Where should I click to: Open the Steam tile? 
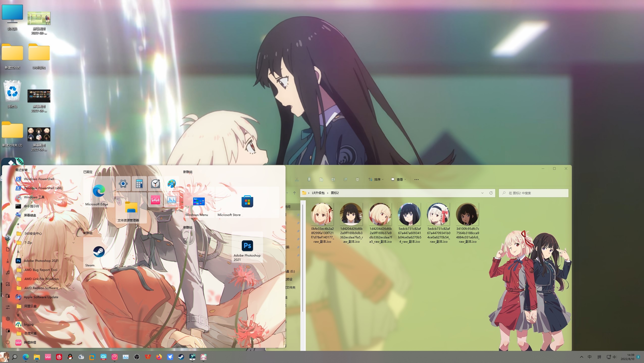pyautogui.click(x=99, y=252)
